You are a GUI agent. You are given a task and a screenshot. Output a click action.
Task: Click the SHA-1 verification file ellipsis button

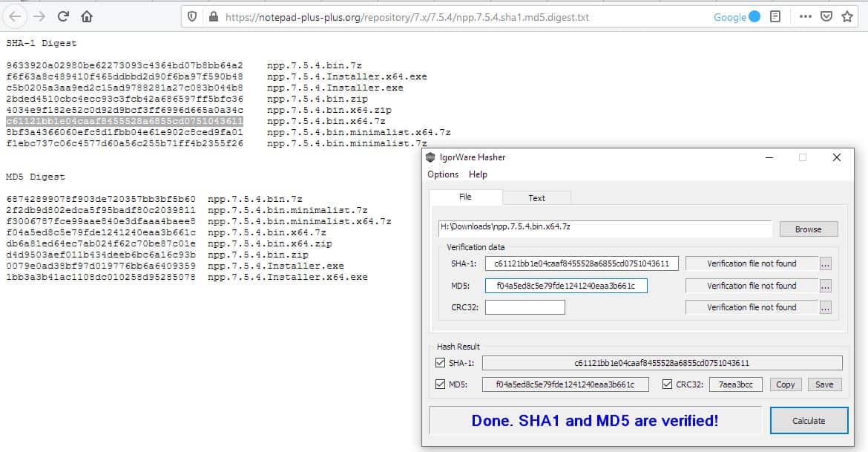(x=826, y=264)
